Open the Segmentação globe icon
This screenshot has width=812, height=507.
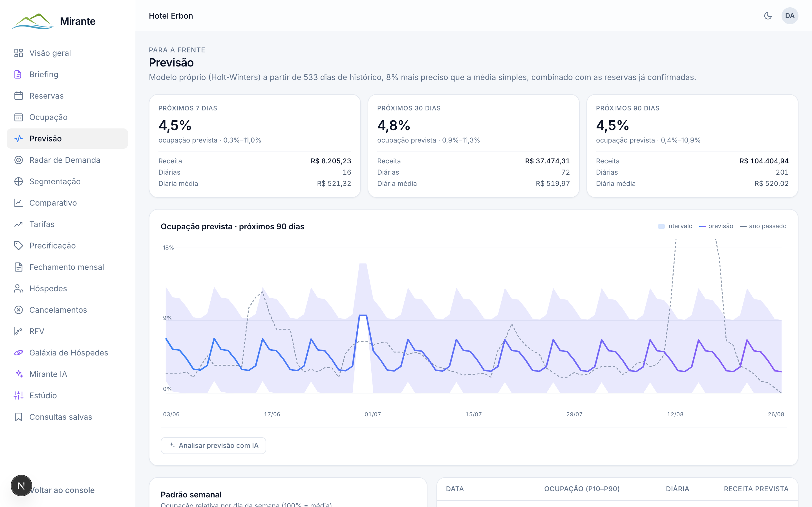tap(18, 181)
